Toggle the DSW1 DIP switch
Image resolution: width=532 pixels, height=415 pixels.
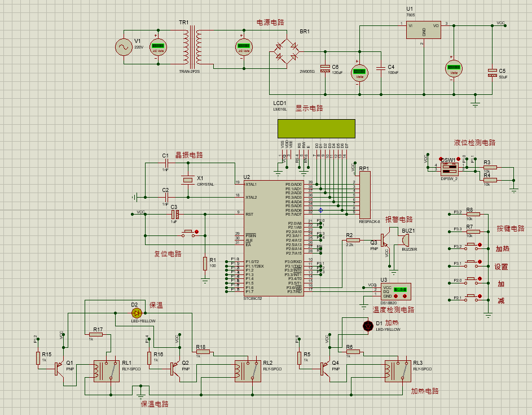(x=449, y=167)
